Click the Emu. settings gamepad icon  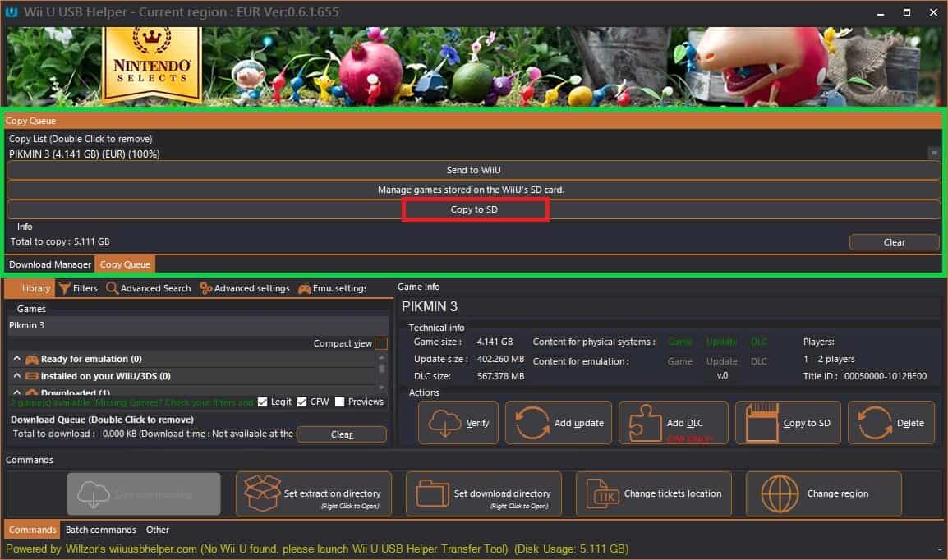[305, 289]
